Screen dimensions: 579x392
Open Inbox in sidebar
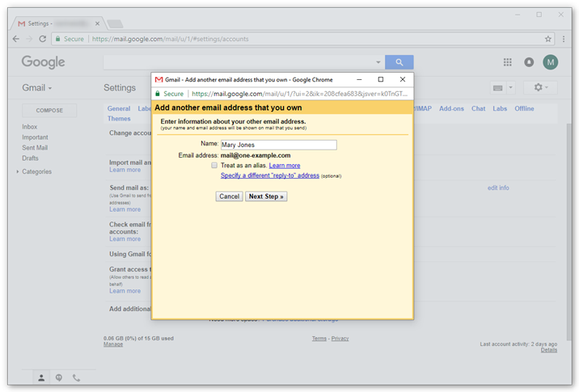pyautogui.click(x=30, y=127)
